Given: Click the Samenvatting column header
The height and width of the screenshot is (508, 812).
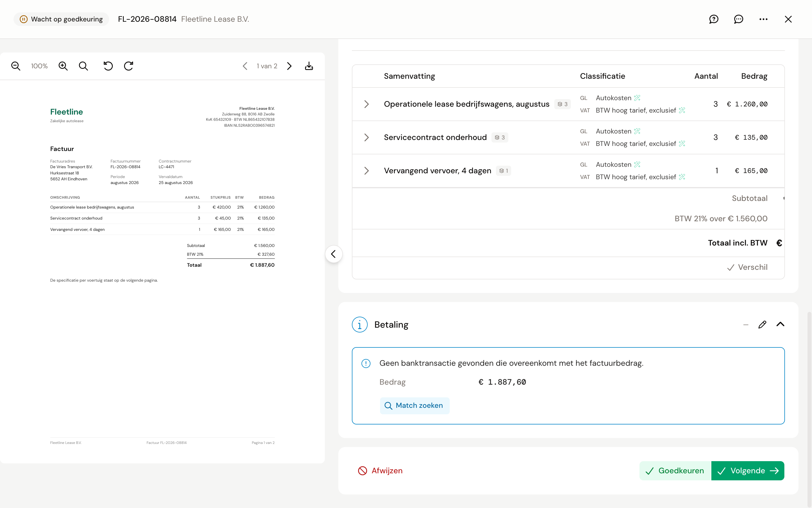Looking at the screenshot, I should pos(409,76).
